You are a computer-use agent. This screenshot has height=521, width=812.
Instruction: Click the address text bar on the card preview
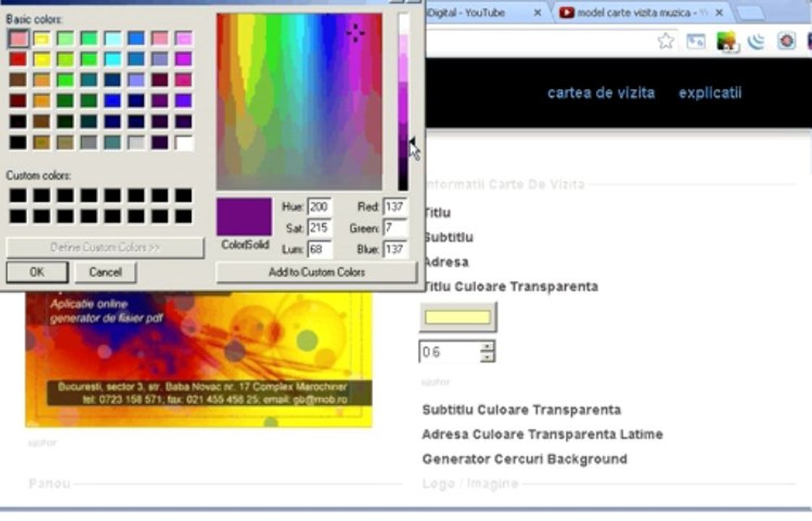coord(209,393)
